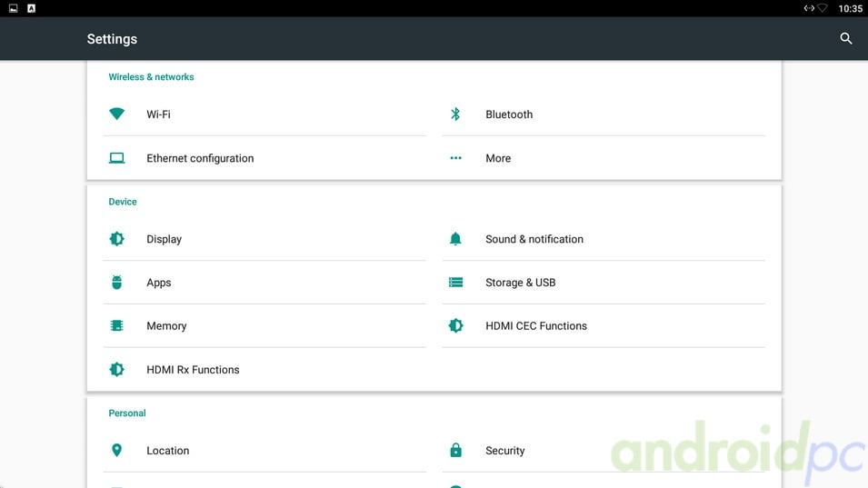Open Sound & notification settings
Image resolution: width=868 pixels, height=488 pixels.
click(604, 239)
